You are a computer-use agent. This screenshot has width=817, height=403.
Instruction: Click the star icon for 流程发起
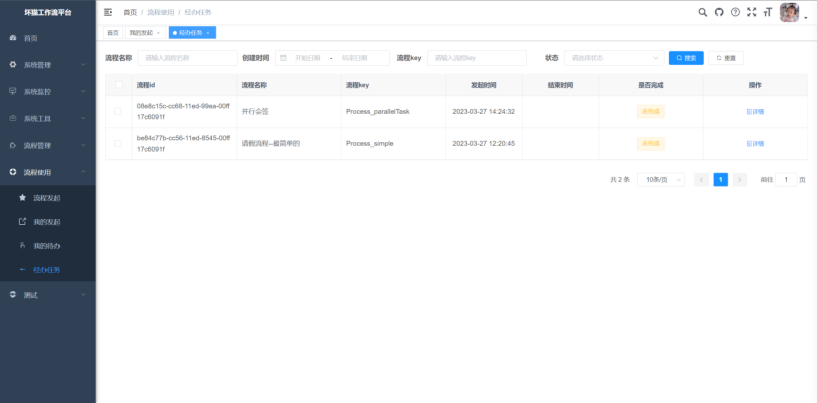[x=23, y=198]
